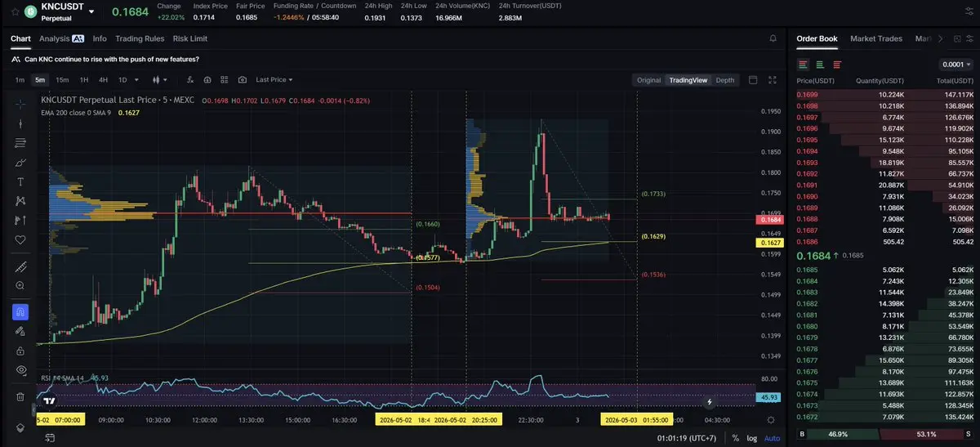Image resolution: width=980 pixels, height=447 pixels.
Task: Open the candlestick chart type dropdown
Action: click(x=159, y=80)
